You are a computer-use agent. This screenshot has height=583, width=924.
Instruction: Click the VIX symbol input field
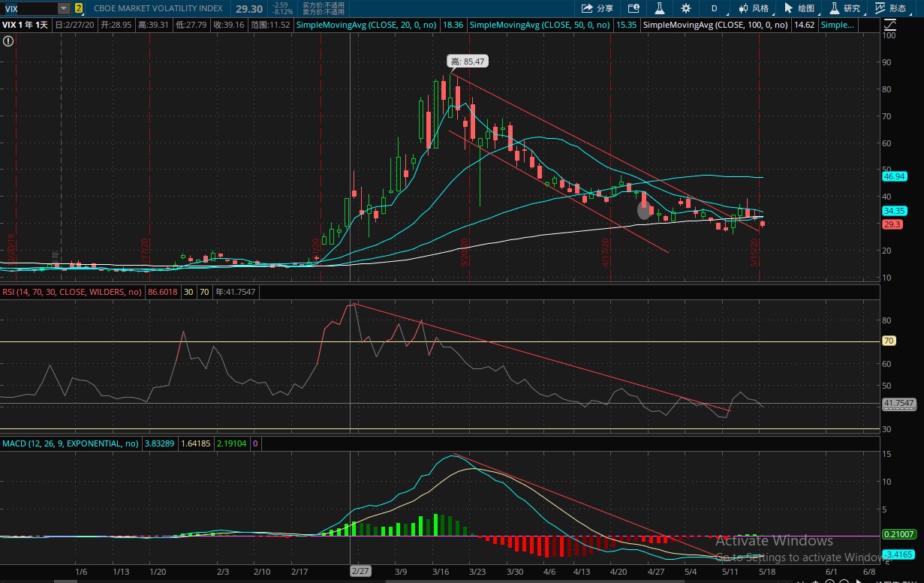point(29,8)
